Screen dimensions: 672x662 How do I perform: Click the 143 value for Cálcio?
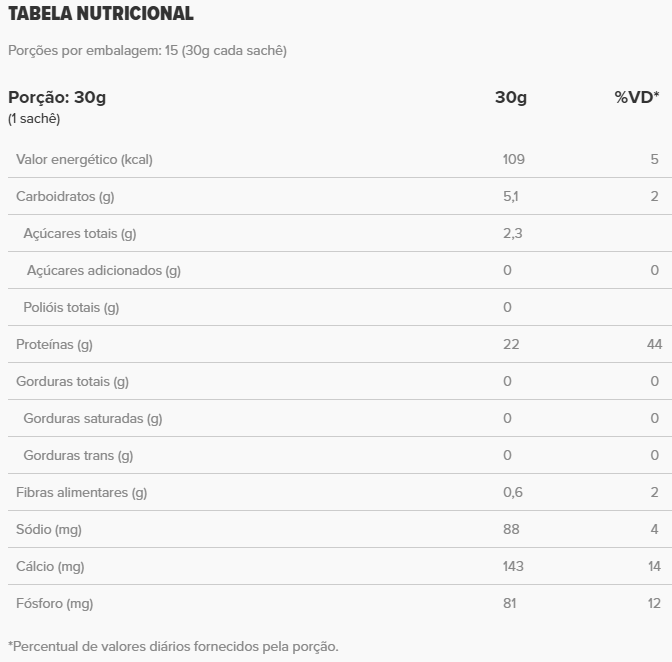click(x=514, y=566)
